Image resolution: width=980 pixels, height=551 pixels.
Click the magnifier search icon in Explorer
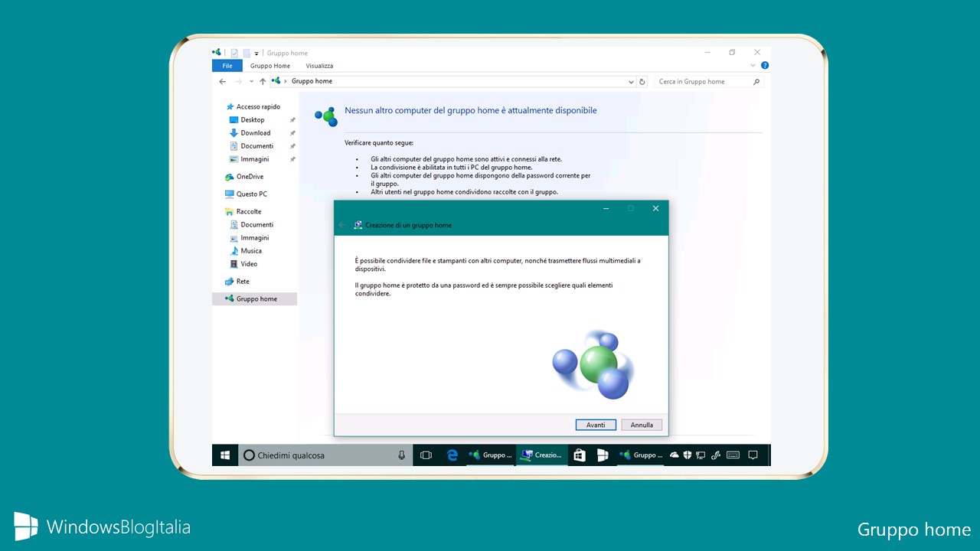756,81
